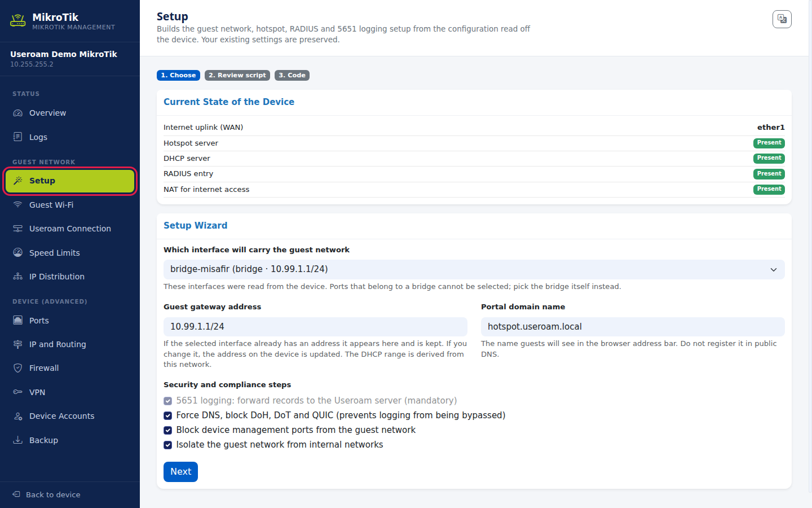
Task: Select the Guest Wi-Fi icon
Action: point(18,205)
